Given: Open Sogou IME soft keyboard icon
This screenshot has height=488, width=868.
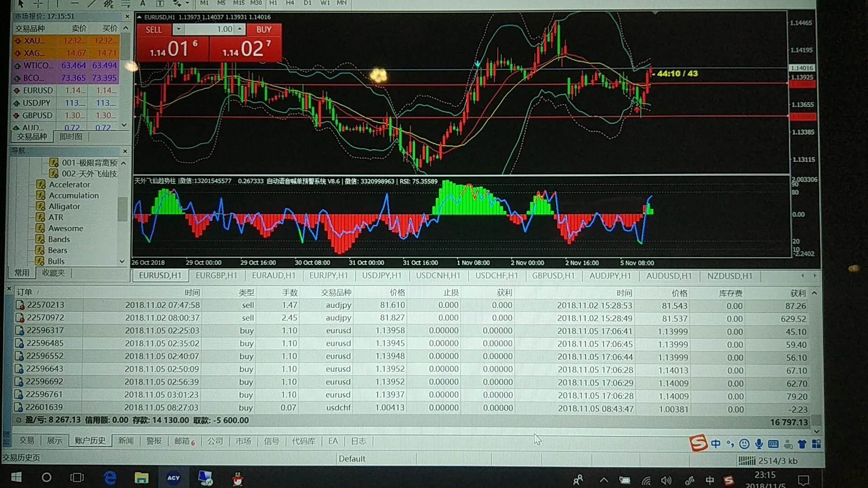Looking at the screenshot, I should coord(774,444).
